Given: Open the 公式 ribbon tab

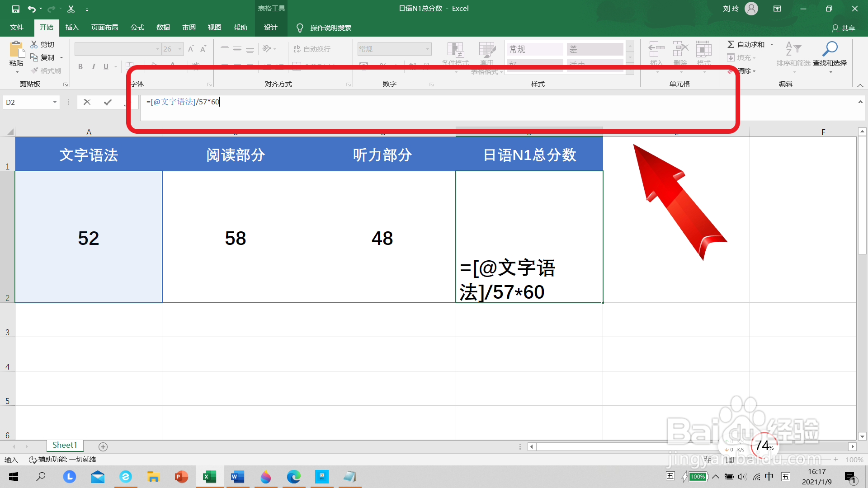Looking at the screenshot, I should (137, 28).
